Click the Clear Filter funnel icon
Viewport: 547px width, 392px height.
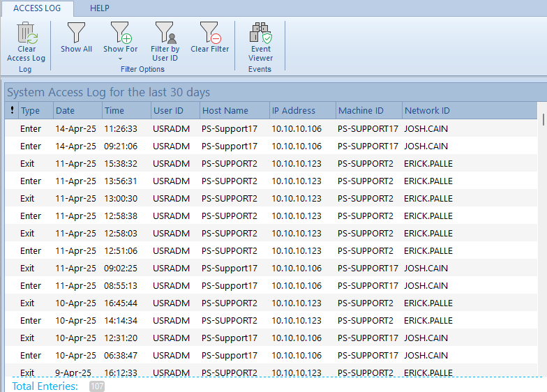[209, 33]
